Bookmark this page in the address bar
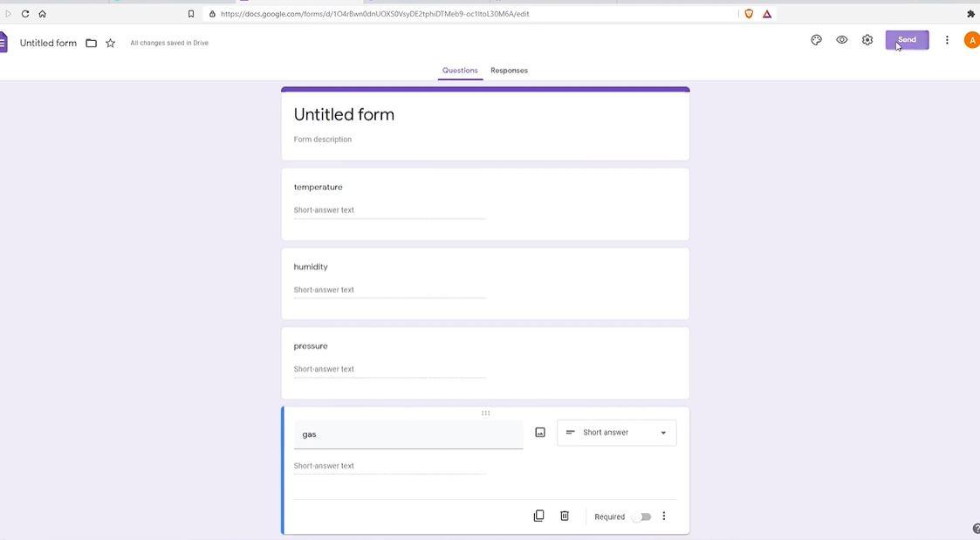The image size is (980, 540). (x=191, y=14)
